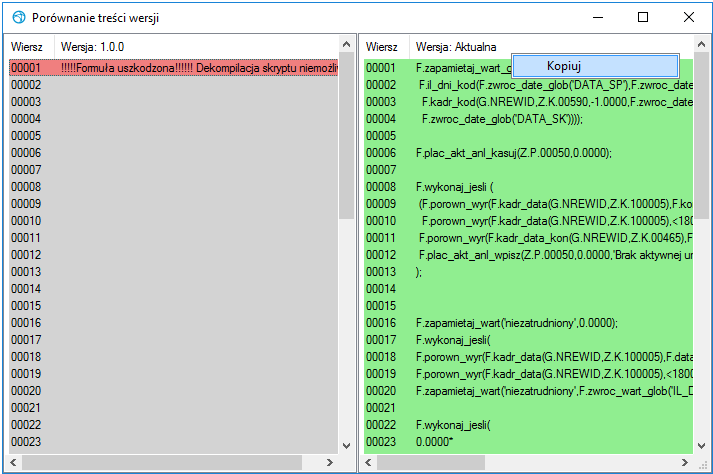Choose Kopiuj from the context menu
Viewport: 713px width, 474px height.
tap(595, 66)
